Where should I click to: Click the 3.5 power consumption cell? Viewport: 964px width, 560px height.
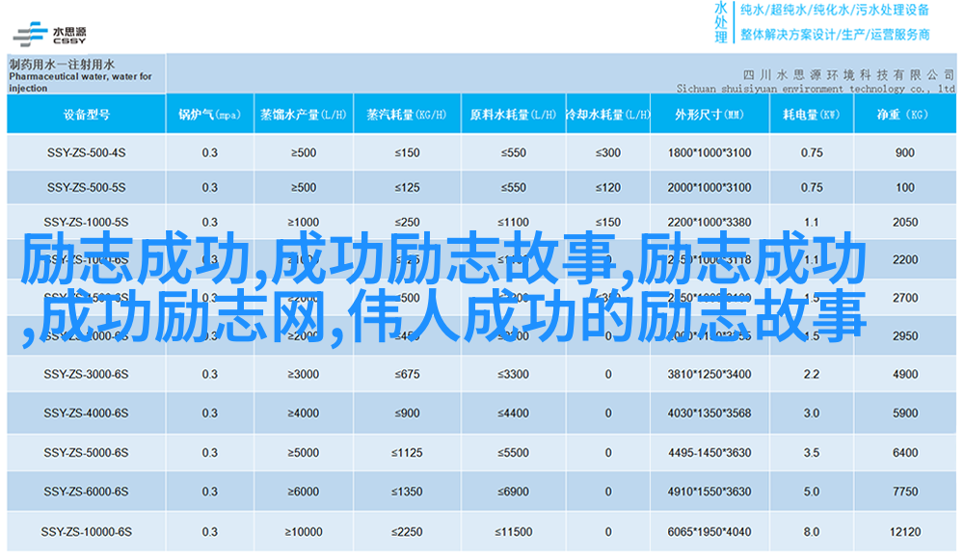click(x=812, y=452)
